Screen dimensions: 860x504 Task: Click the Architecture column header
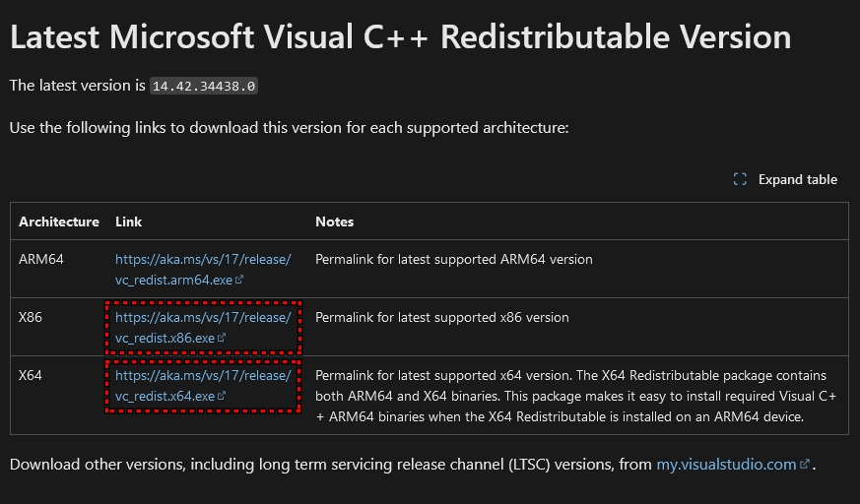59,221
